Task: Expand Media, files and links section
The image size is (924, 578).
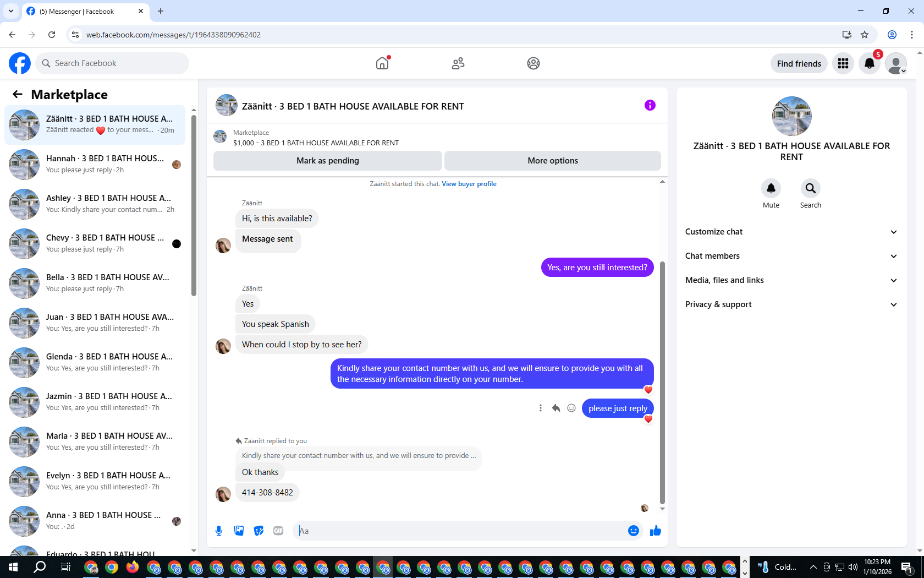Action: (791, 280)
